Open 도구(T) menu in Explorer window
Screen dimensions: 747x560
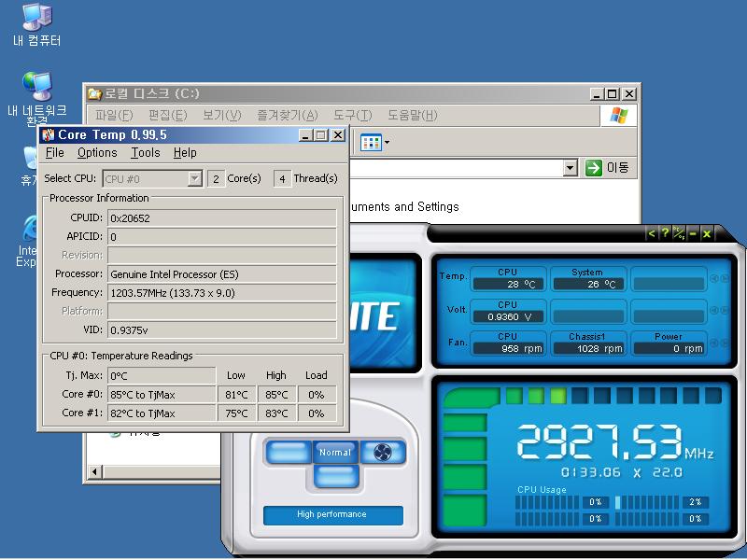(353, 115)
